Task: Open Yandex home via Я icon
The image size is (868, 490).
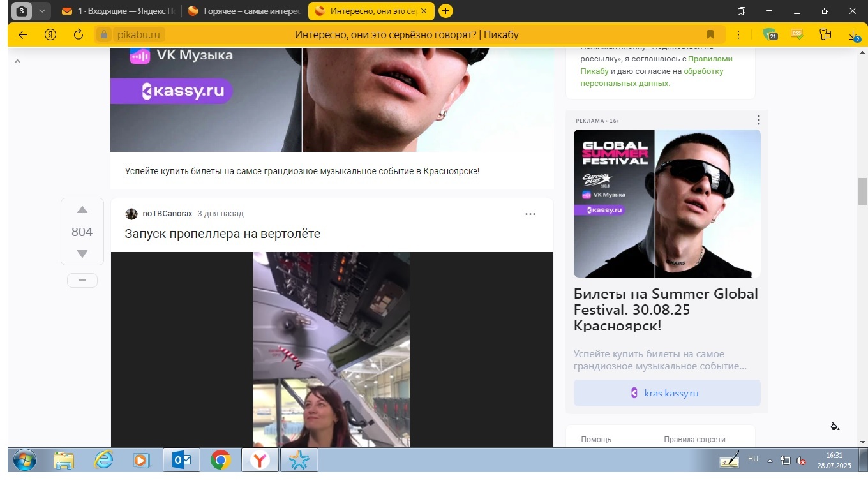Action: click(x=50, y=34)
